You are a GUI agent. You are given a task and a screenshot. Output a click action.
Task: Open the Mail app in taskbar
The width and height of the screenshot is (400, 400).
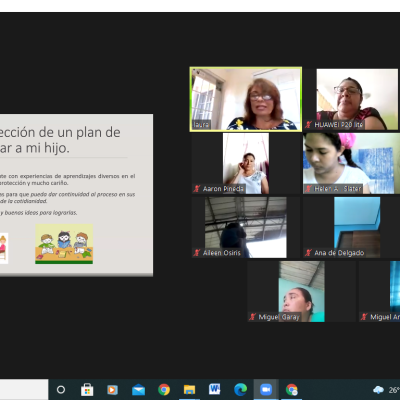[x=138, y=390]
